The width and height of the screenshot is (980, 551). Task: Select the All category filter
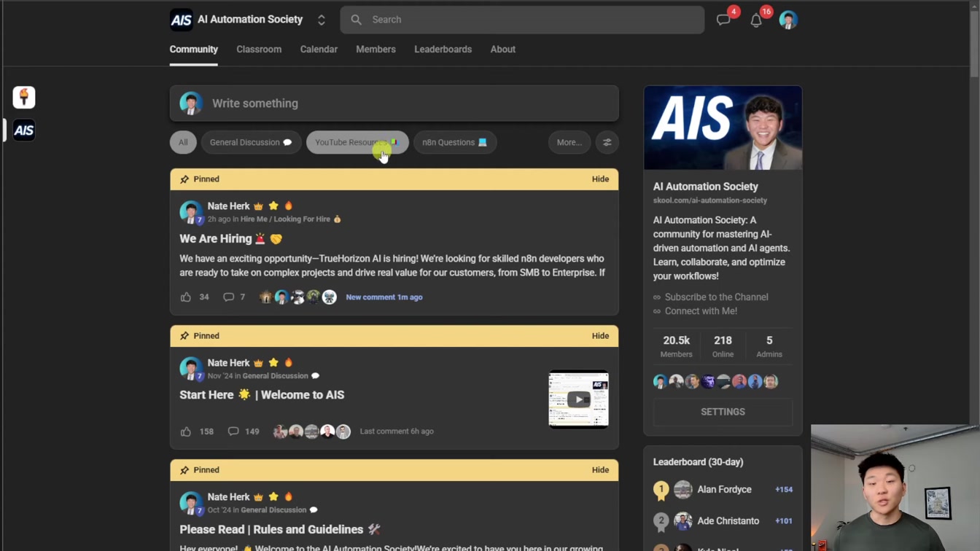(x=183, y=142)
